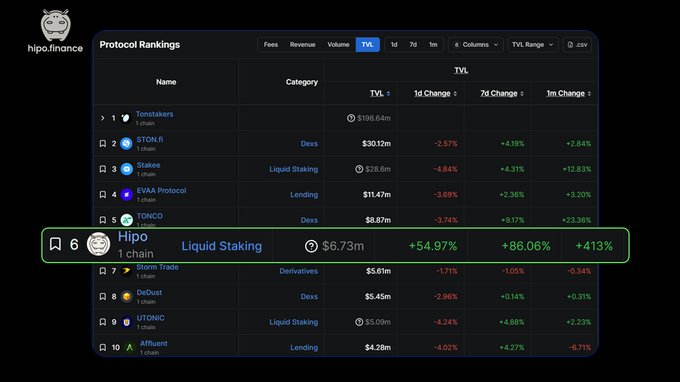Open Liquid Staking category in UTONIC row
The height and width of the screenshot is (382, 680).
(294, 322)
